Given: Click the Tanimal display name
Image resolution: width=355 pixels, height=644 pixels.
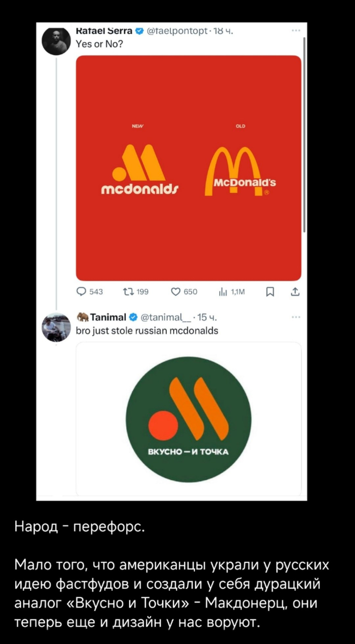Looking at the screenshot, I should point(108,318).
